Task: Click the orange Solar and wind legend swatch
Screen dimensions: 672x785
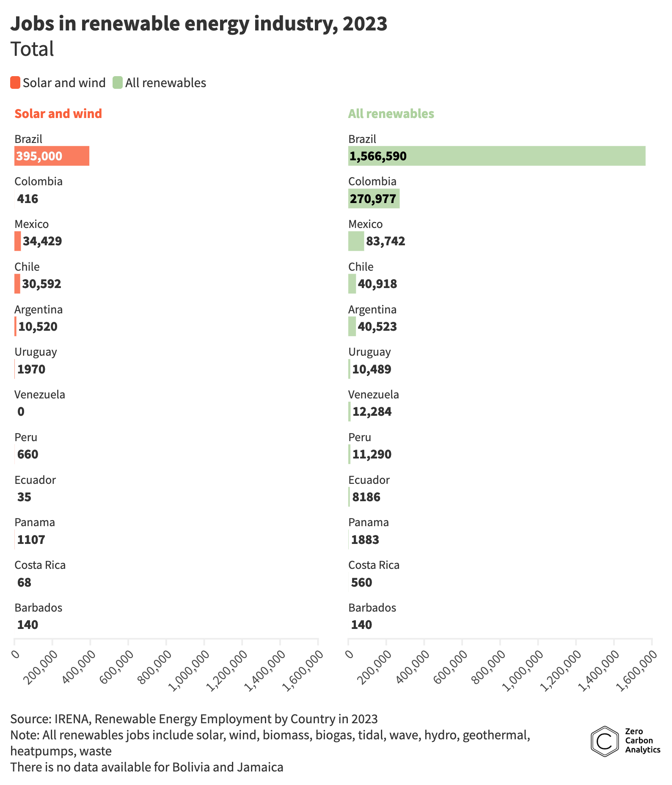Action: pyautogui.click(x=15, y=82)
